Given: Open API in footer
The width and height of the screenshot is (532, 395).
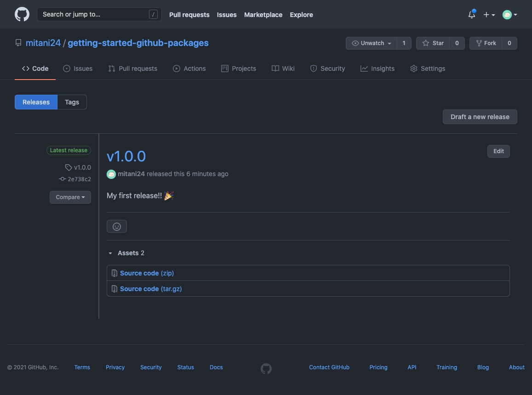Looking at the screenshot, I should point(412,367).
